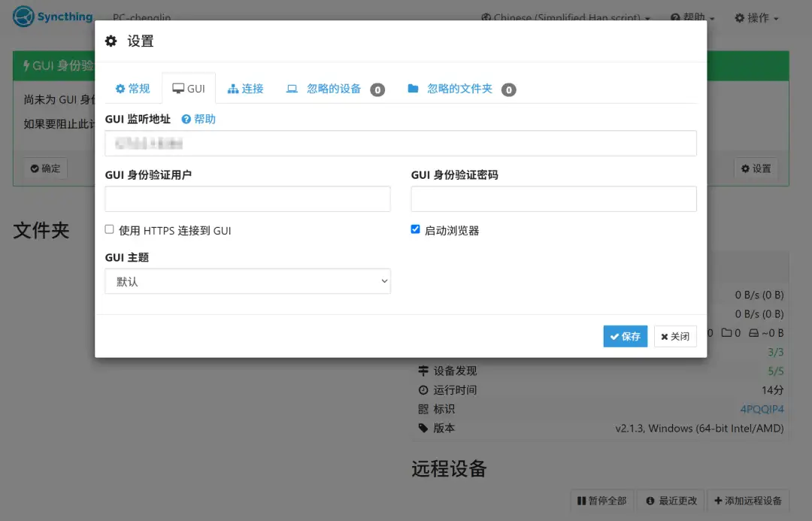Click the device ID 4PQQIP4 link
The height and width of the screenshot is (521, 812).
point(762,409)
